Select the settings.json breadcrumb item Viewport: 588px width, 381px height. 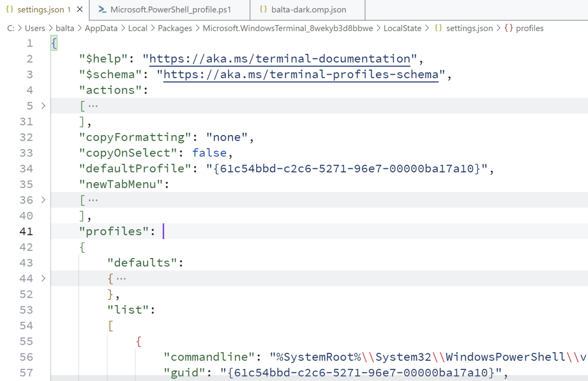(x=469, y=28)
